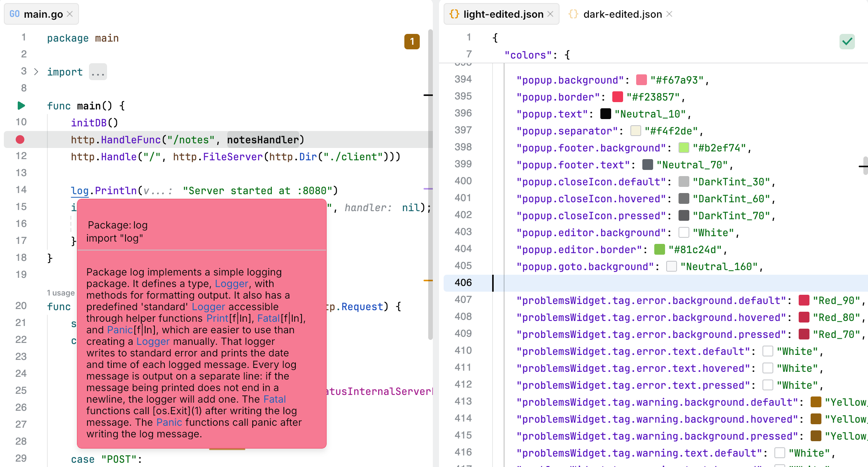Click the popup.footer.background green swatch
Image resolution: width=868 pixels, height=467 pixels.
click(684, 148)
